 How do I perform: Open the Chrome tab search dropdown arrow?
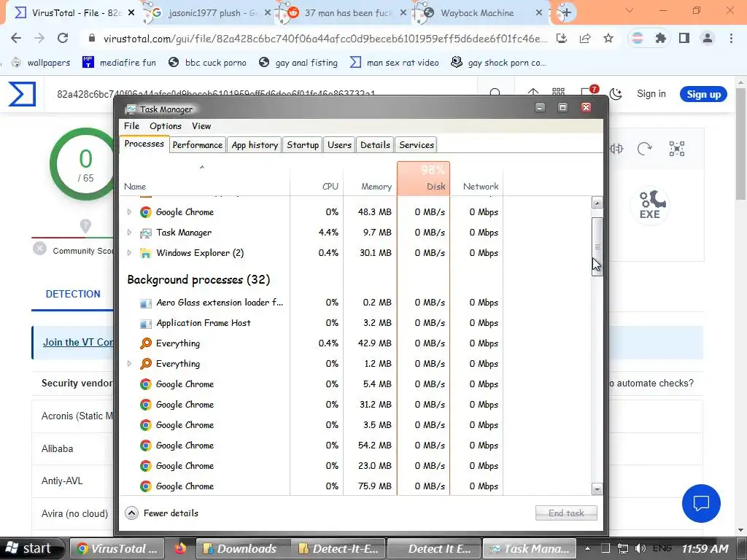coord(630,10)
